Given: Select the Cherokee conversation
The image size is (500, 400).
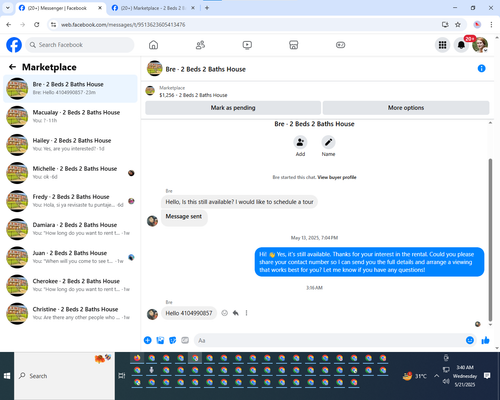Looking at the screenshot, I should (x=70, y=285).
